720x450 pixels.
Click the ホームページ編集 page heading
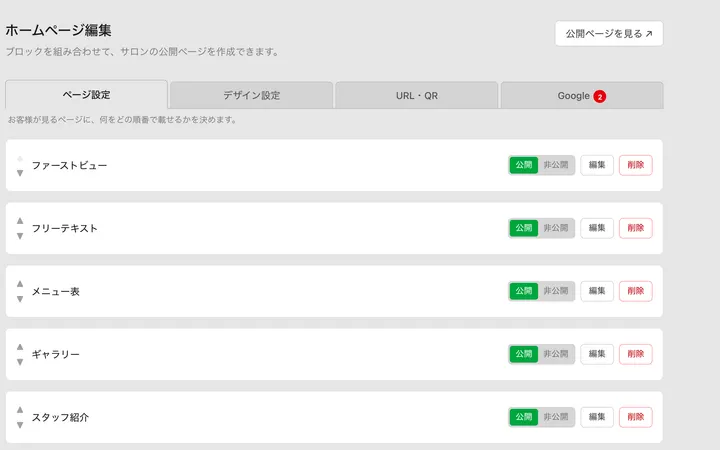coord(58,30)
